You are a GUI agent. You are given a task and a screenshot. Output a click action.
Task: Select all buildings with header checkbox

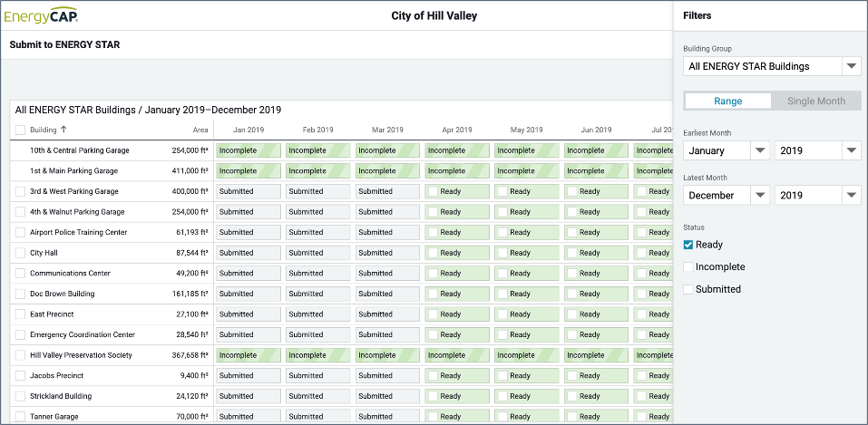click(x=20, y=130)
